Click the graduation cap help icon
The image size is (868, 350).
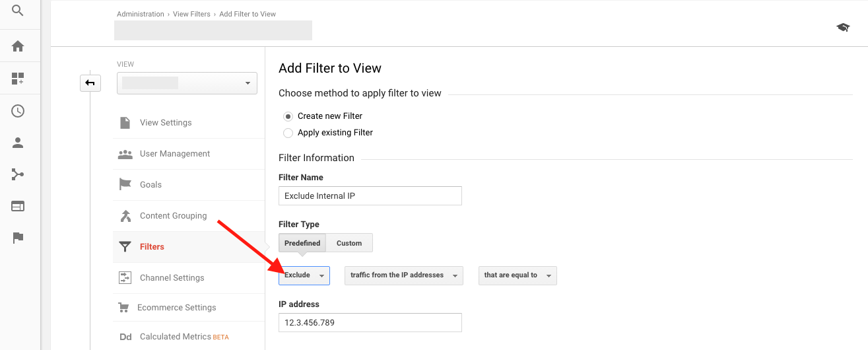[x=843, y=27]
